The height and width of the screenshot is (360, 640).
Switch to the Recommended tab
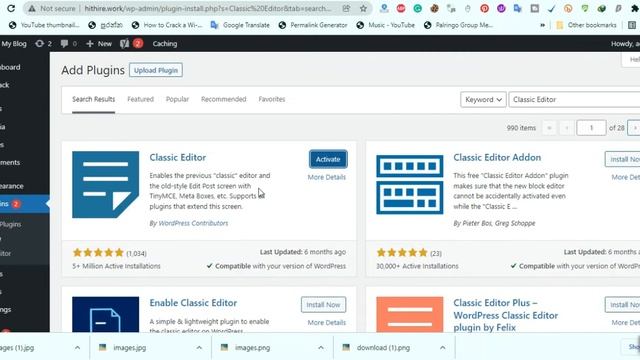[224, 99]
